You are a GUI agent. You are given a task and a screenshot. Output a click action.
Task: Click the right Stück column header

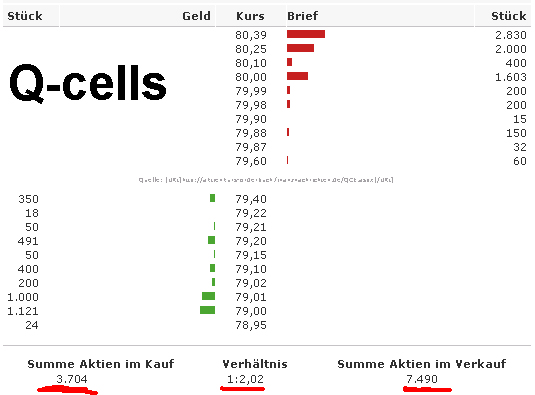[508, 16]
